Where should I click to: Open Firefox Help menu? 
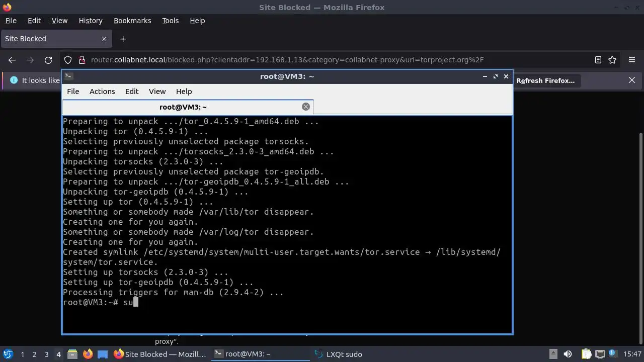pos(197,21)
